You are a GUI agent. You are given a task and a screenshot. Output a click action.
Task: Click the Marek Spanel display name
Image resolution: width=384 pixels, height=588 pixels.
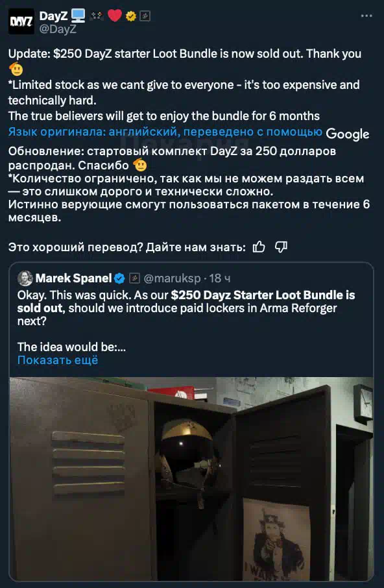click(x=73, y=278)
